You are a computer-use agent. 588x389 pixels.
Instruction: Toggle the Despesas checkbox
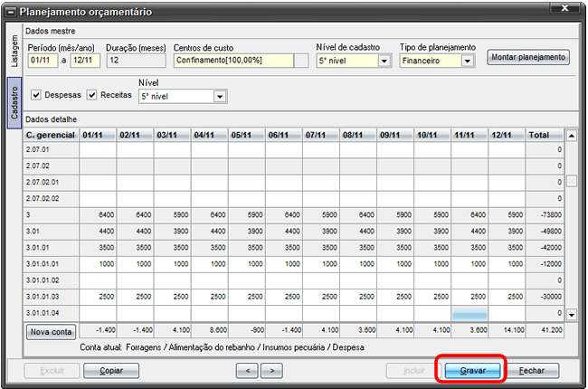(36, 95)
